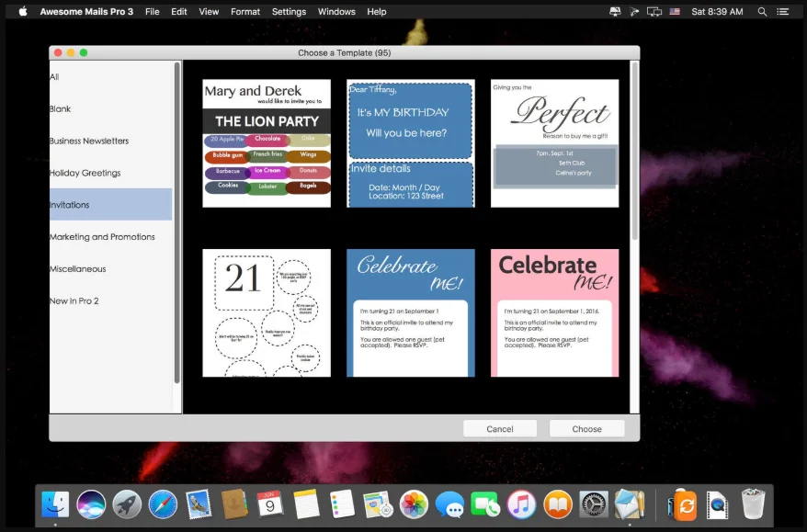Click the remote desktop monitor status icon
The height and width of the screenshot is (532, 807).
(x=615, y=11)
